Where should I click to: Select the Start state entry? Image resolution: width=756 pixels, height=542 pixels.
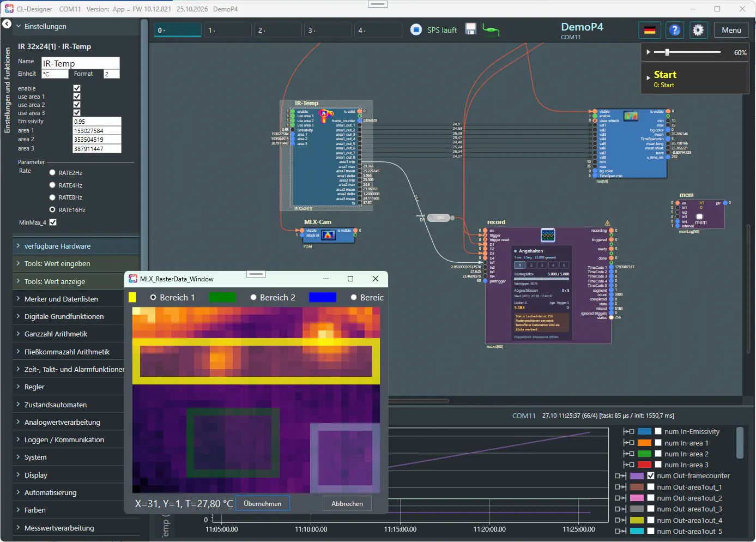(x=694, y=79)
